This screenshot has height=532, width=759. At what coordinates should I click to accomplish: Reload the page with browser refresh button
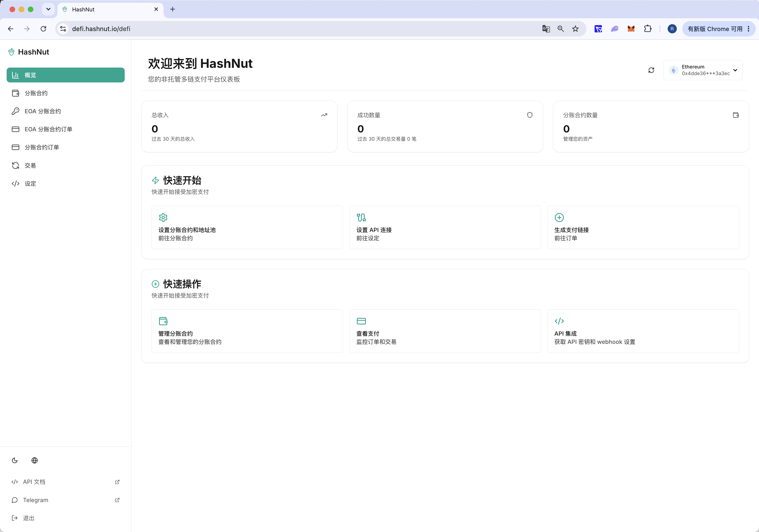[43, 29]
